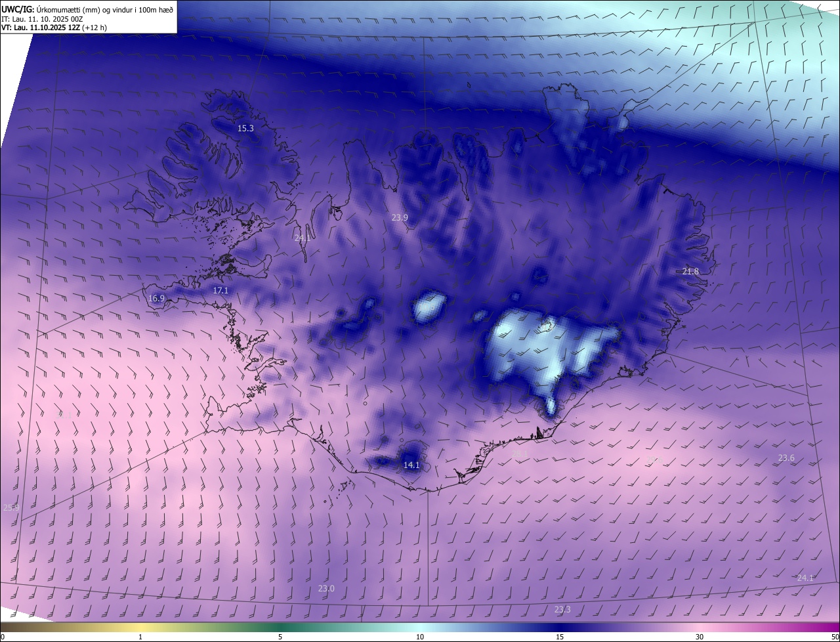
Task: Click the 23.0 value label on the map
Action: click(326, 588)
